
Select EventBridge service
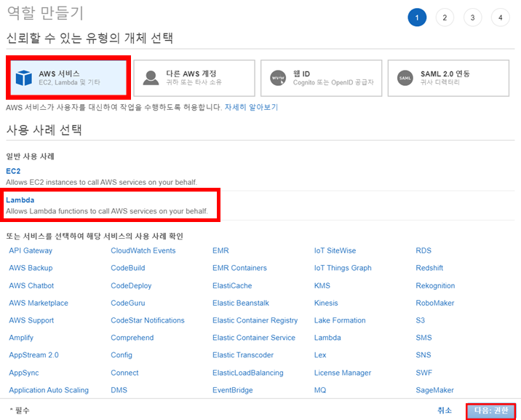tap(233, 390)
